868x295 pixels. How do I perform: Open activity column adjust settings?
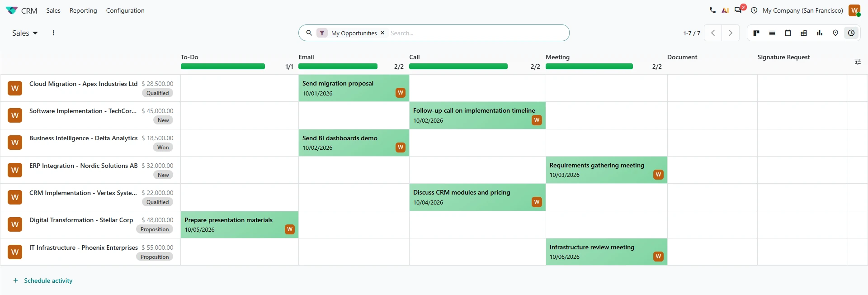click(858, 62)
